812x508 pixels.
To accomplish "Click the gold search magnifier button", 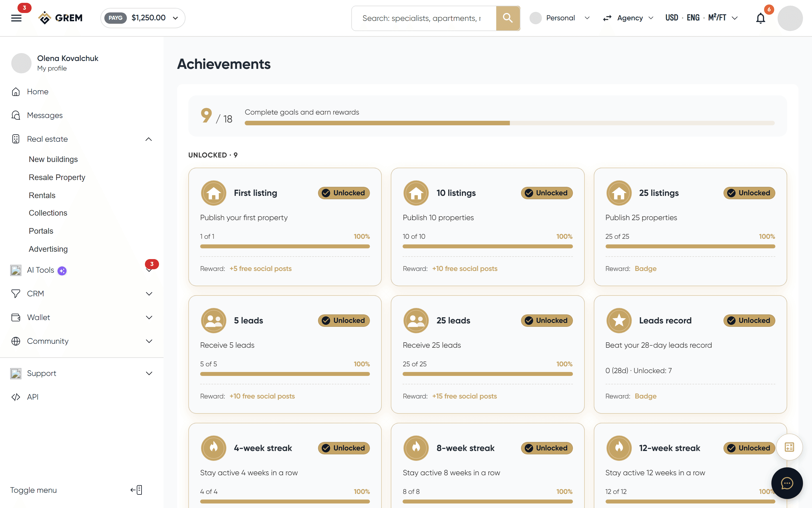I will point(508,18).
